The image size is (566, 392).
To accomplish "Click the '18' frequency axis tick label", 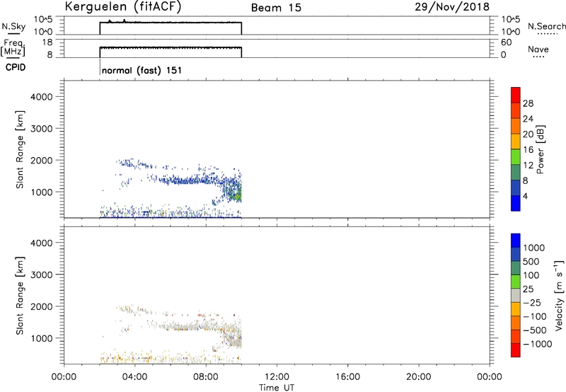I will click(x=47, y=42).
